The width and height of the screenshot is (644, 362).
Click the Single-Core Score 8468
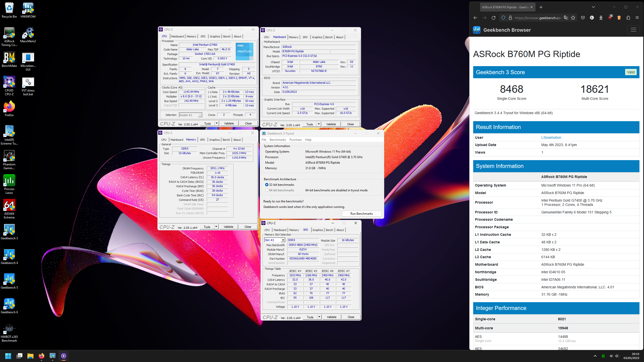pyautogui.click(x=511, y=89)
